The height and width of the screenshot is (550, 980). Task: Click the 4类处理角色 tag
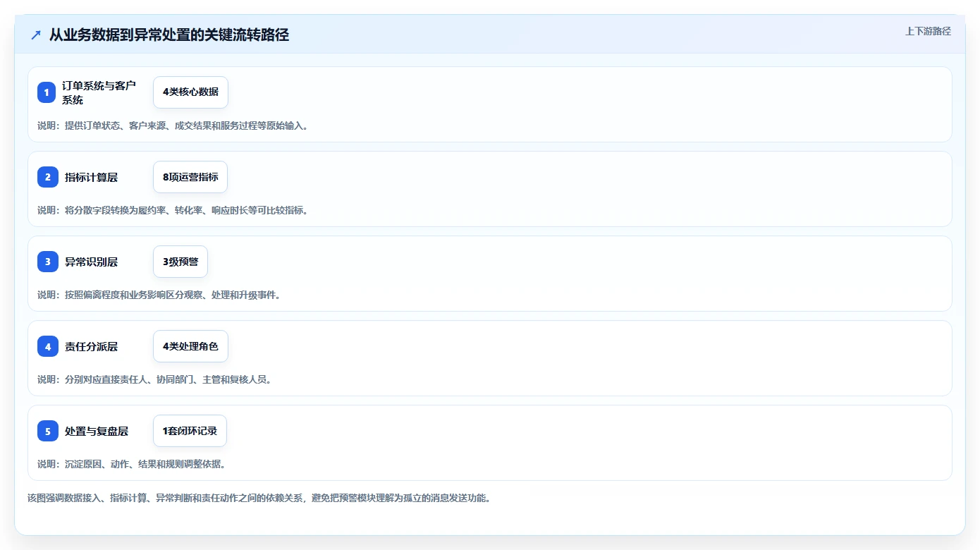point(190,346)
